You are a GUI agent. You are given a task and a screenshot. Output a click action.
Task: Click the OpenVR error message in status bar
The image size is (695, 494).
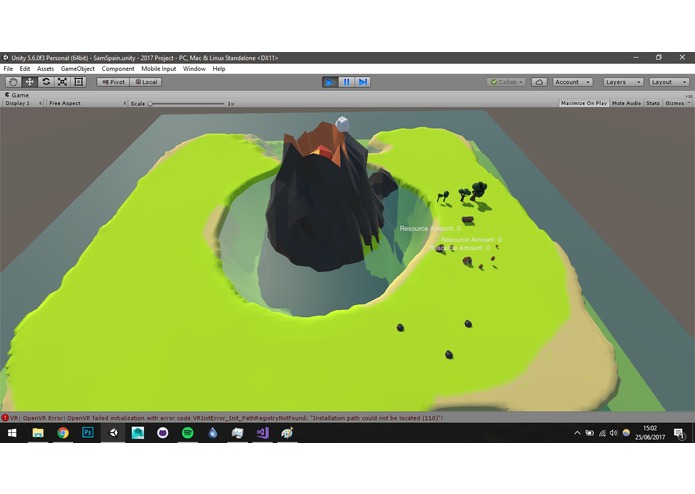click(x=226, y=418)
